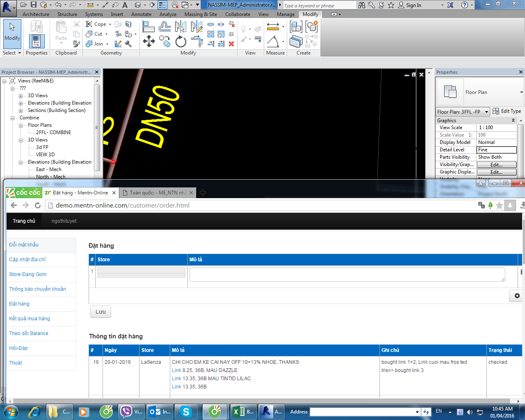The image size is (525, 420).
Task: Switch to the Toàn quốc browser tab
Action: pos(157,193)
